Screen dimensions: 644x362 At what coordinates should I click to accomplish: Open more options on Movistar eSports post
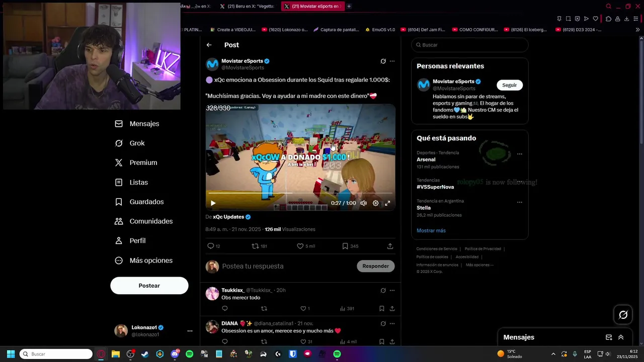coord(392,61)
